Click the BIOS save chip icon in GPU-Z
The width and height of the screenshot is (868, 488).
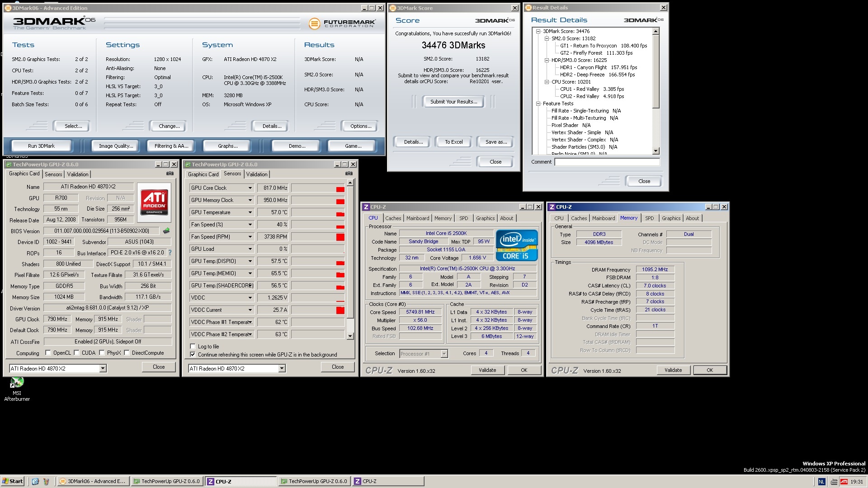coord(166,231)
